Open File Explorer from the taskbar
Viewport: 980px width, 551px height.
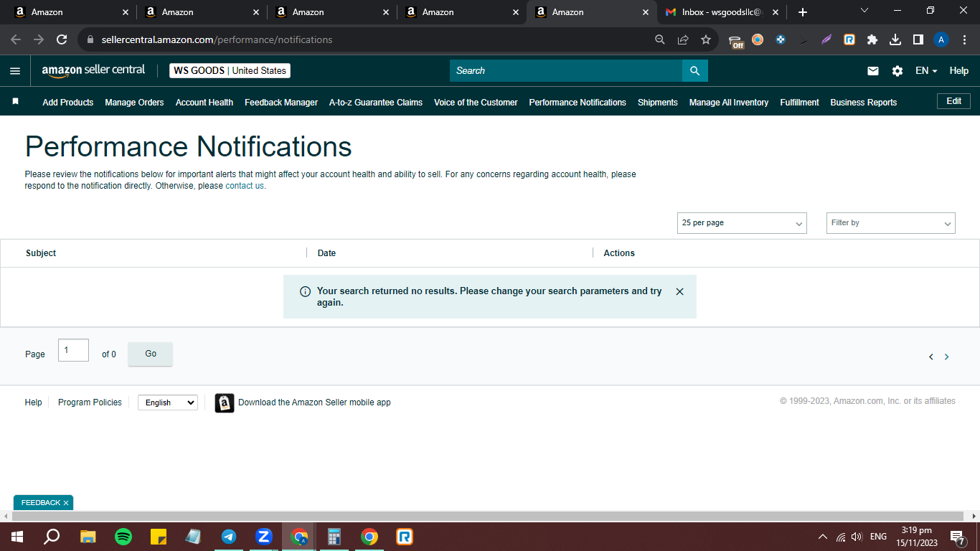(88, 537)
